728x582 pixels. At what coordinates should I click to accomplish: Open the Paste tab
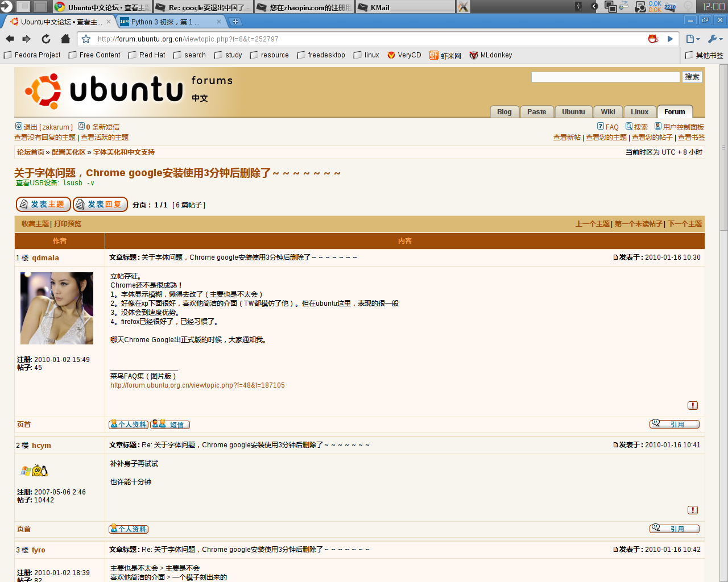(x=537, y=112)
